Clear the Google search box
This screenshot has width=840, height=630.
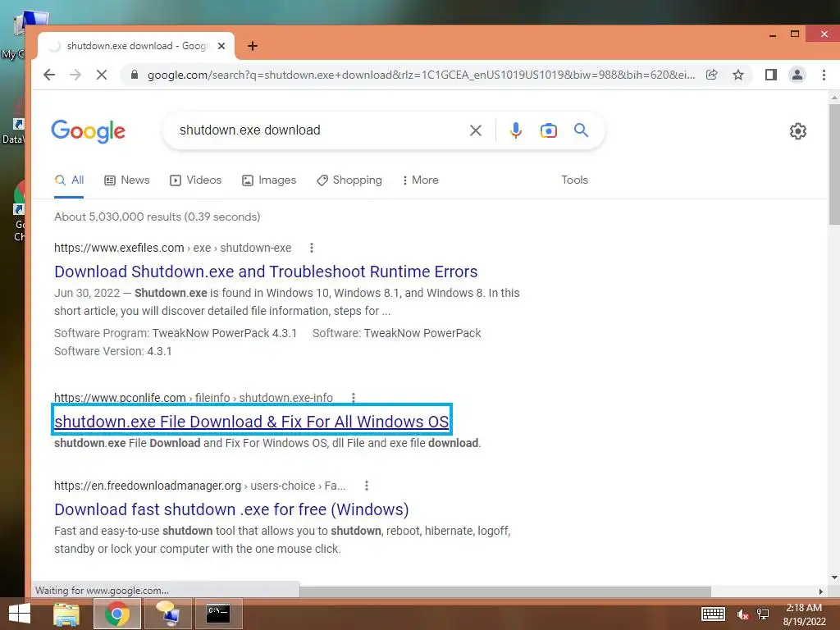(x=475, y=130)
